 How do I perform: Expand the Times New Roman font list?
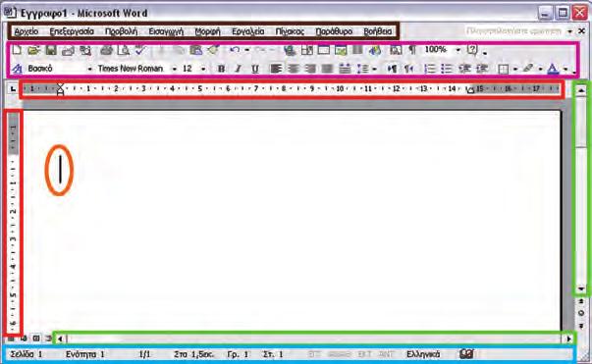coord(174,69)
